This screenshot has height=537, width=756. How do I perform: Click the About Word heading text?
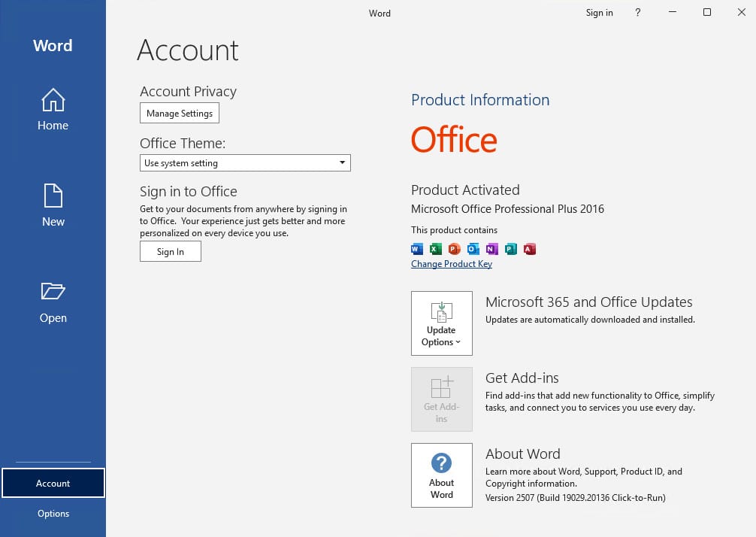(x=522, y=454)
